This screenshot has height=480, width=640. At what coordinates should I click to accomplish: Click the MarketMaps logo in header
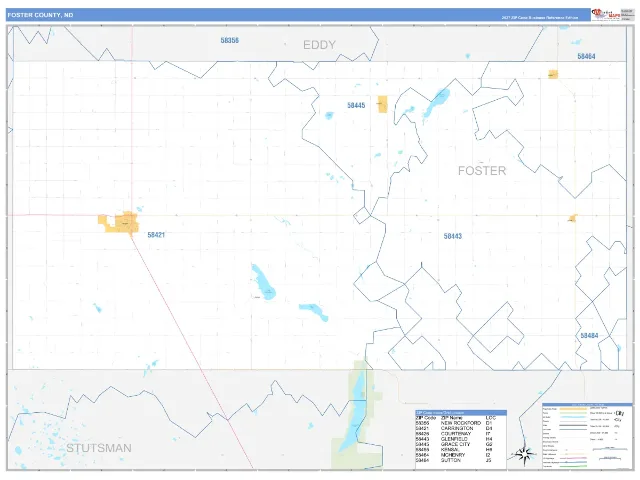coord(606,14)
